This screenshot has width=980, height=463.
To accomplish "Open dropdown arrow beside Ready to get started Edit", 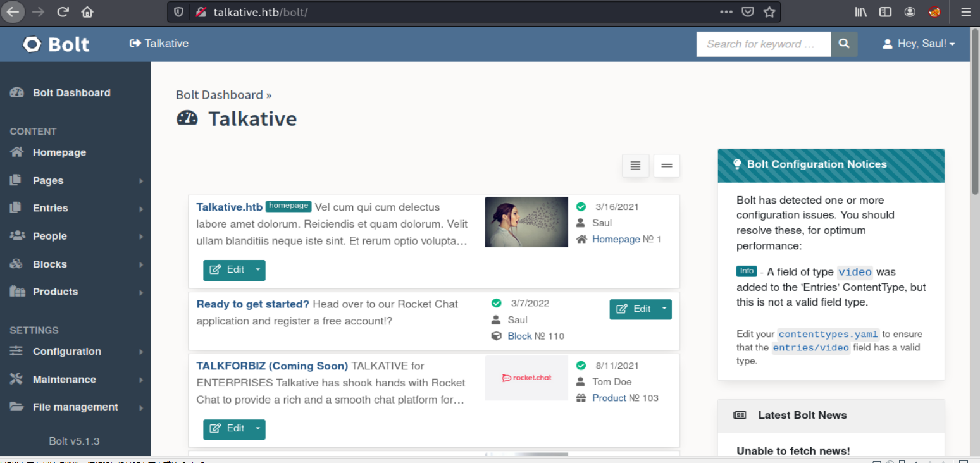I will (x=664, y=309).
